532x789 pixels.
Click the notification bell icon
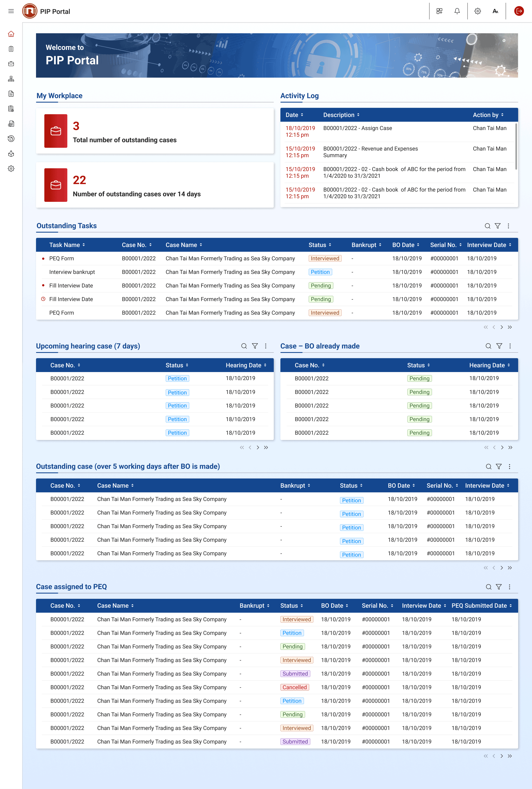[457, 11]
